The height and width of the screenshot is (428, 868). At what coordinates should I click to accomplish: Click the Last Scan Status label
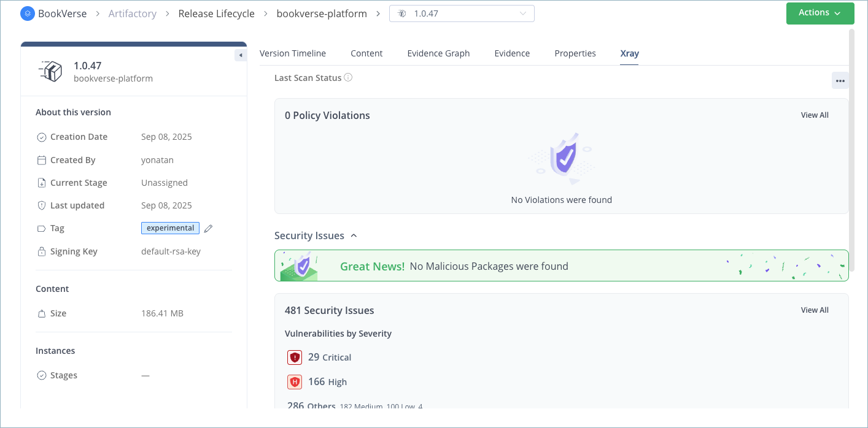pyautogui.click(x=308, y=78)
